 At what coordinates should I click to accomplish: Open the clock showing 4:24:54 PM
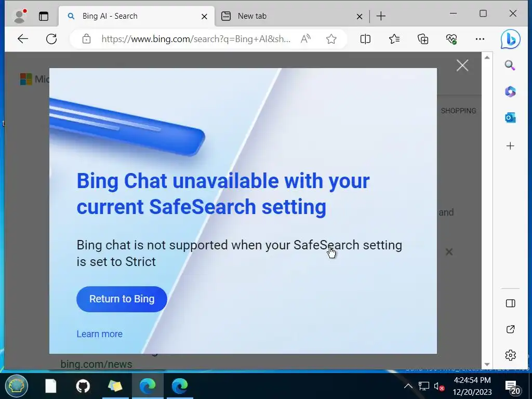[x=472, y=386]
